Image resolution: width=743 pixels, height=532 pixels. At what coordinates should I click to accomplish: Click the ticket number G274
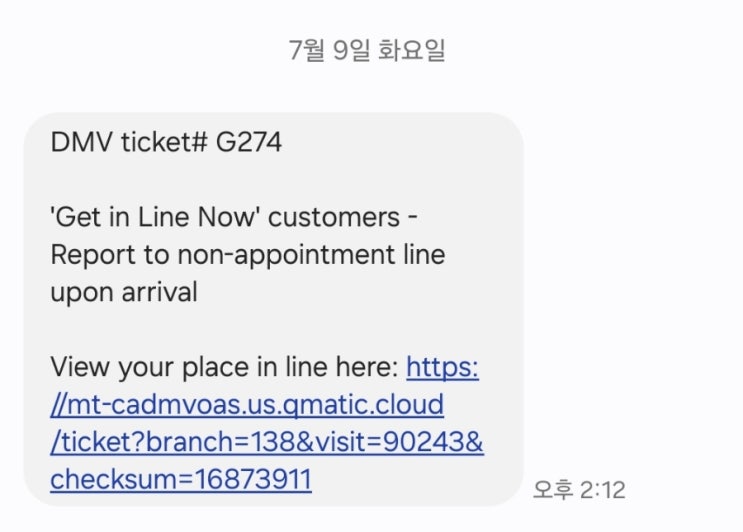pos(249,142)
